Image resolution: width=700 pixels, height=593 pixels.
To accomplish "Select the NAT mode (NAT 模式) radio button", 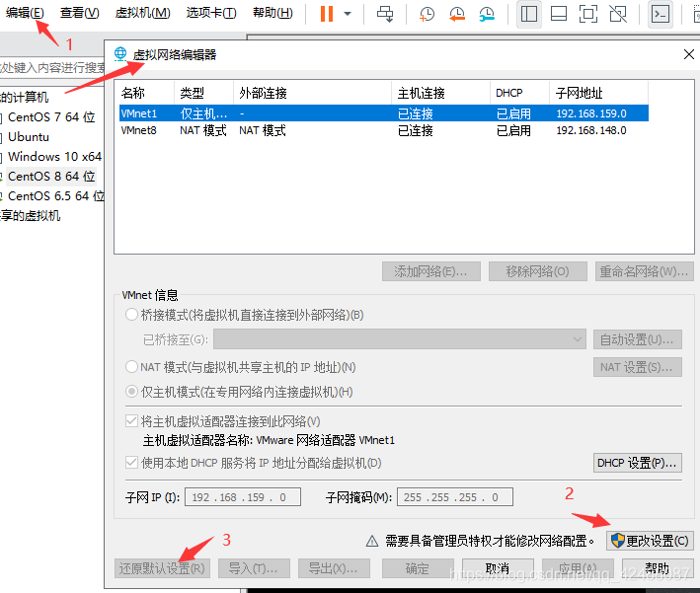I will [x=131, y=367].
